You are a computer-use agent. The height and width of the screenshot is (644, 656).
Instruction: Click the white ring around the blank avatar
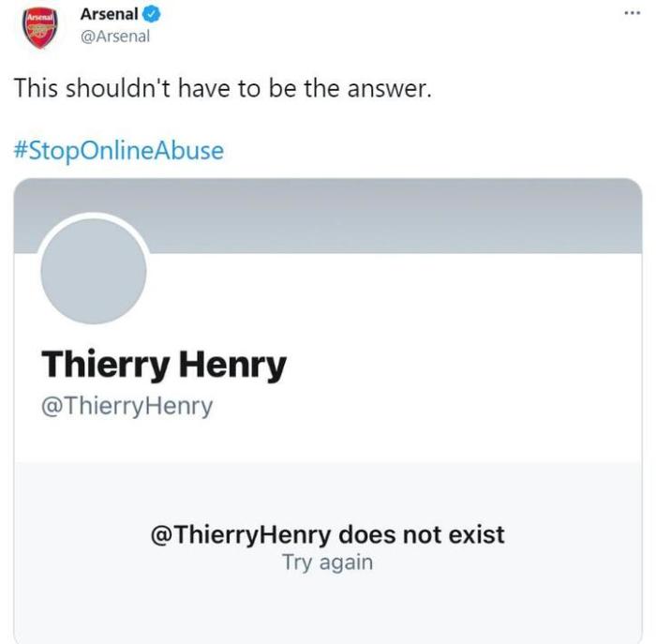94,218
